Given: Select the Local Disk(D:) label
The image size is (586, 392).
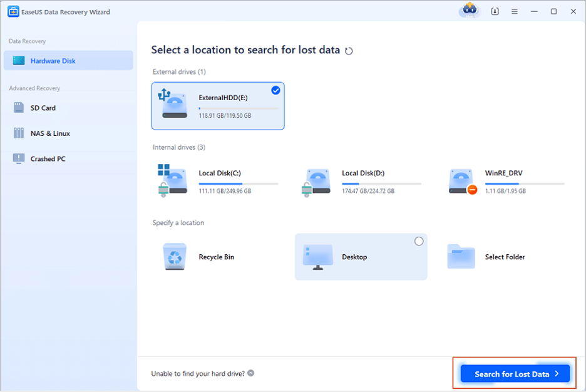Looking at the screenshot, I should click(363, 173).
